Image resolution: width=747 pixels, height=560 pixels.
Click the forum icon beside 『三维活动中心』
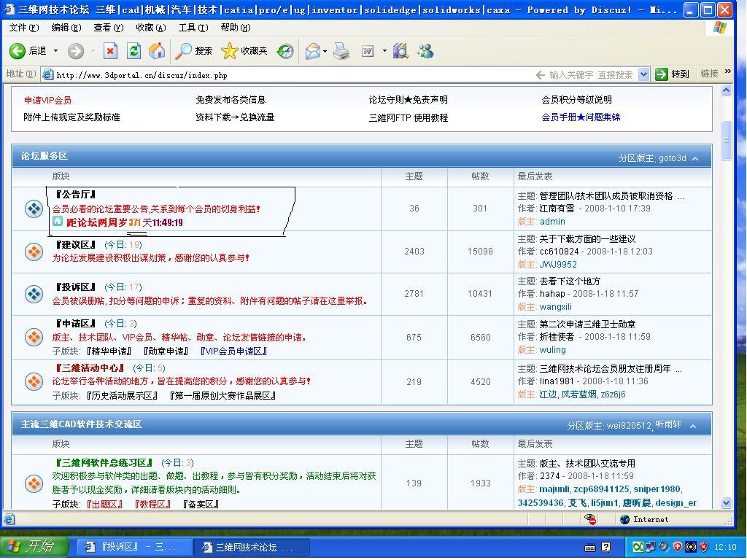tap(34, 381)
